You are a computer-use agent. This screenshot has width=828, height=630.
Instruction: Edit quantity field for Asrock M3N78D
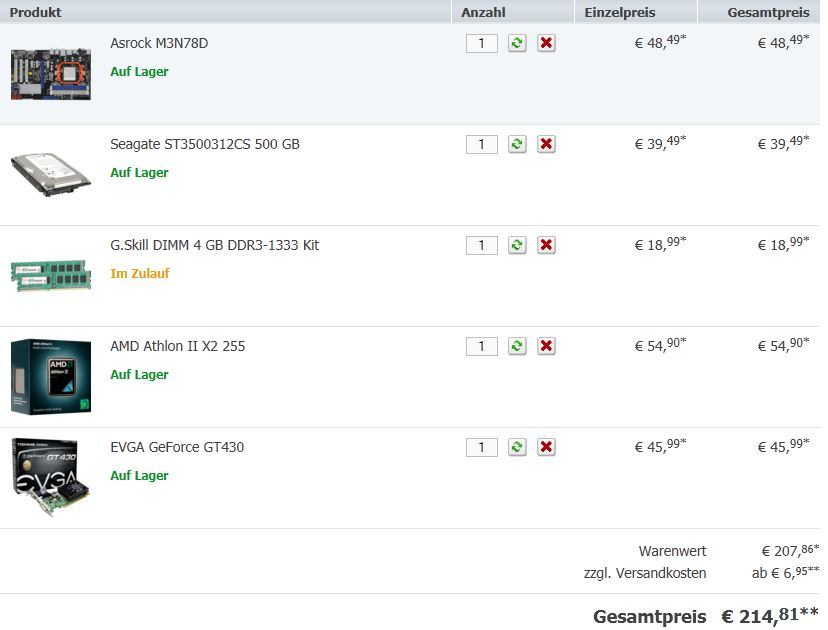click(482, 43)
